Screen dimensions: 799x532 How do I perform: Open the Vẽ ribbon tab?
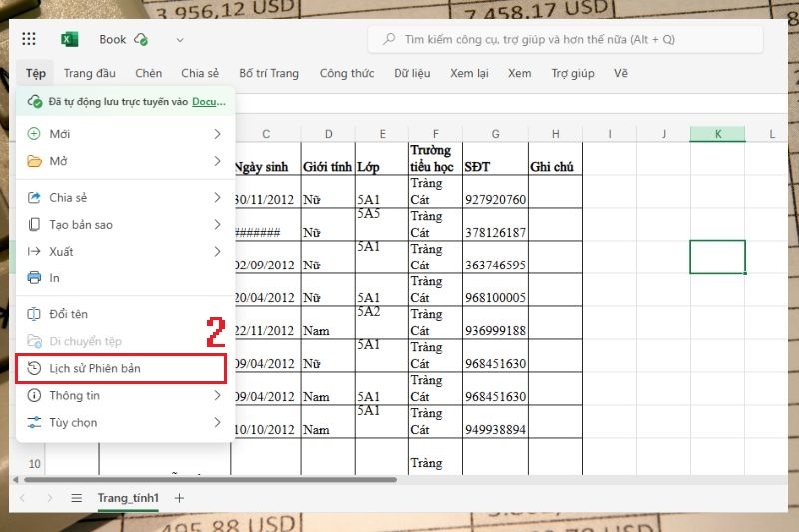pyautogui.click(x=620, y=73)
